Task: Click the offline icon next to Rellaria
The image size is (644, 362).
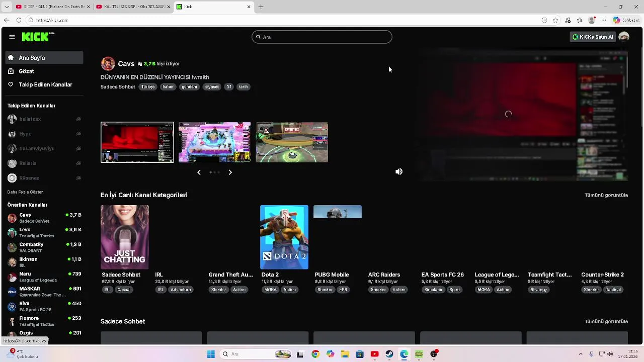Action: pyautogui.click(x=78, y=163)
